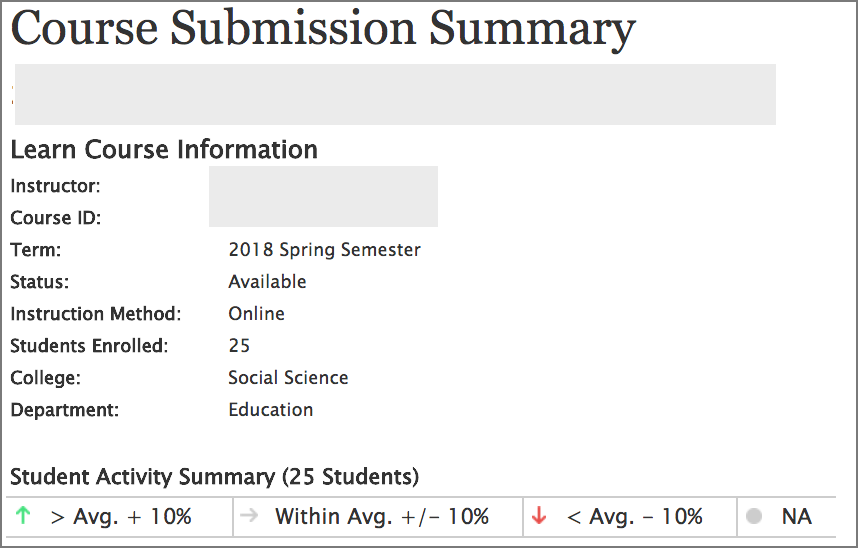Click the '2018 Spring Semester' term value
The image size is (859, 550).
pos(325,250)
